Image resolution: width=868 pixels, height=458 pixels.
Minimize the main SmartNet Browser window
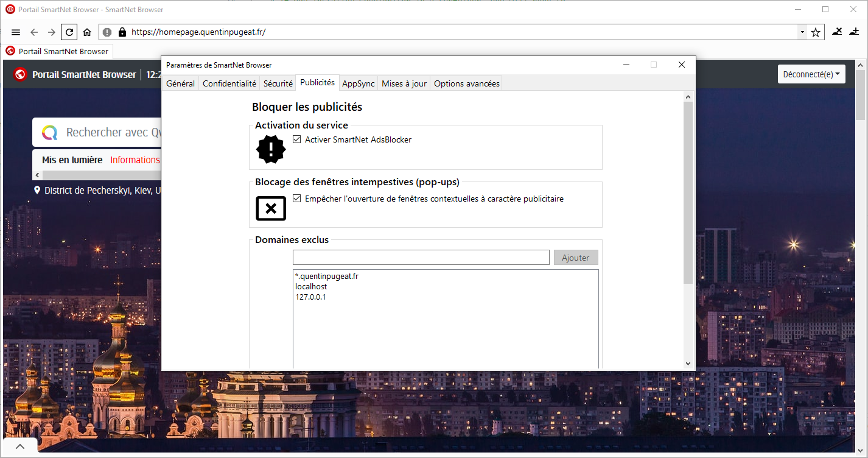pos(797,9)
